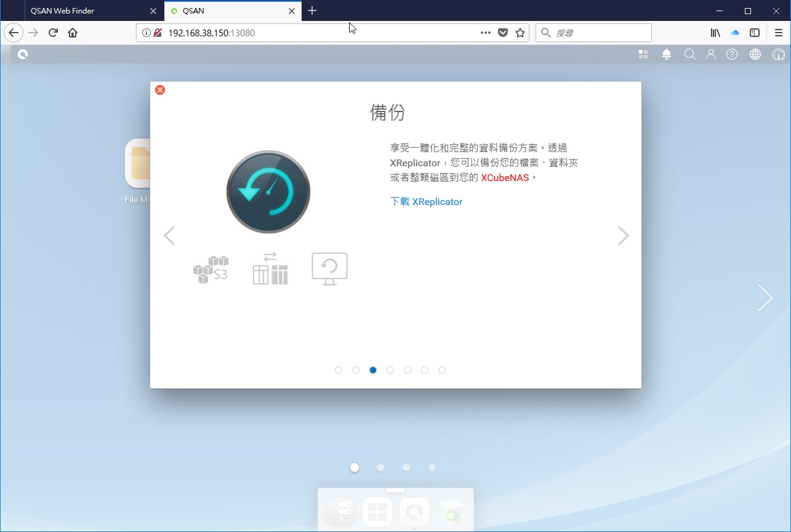791x532 pixels.
Task: Click the 搜尋 search box
Action: coord(593,33)
